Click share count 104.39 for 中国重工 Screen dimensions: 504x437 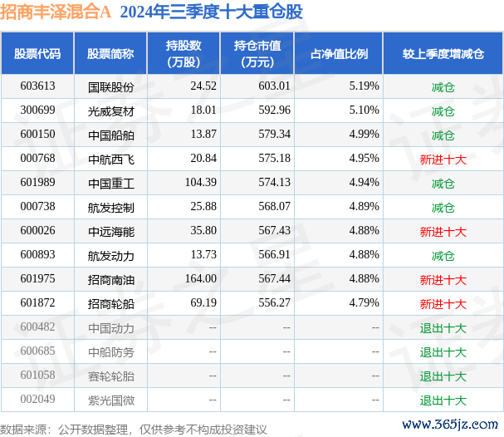coord(201,182)
